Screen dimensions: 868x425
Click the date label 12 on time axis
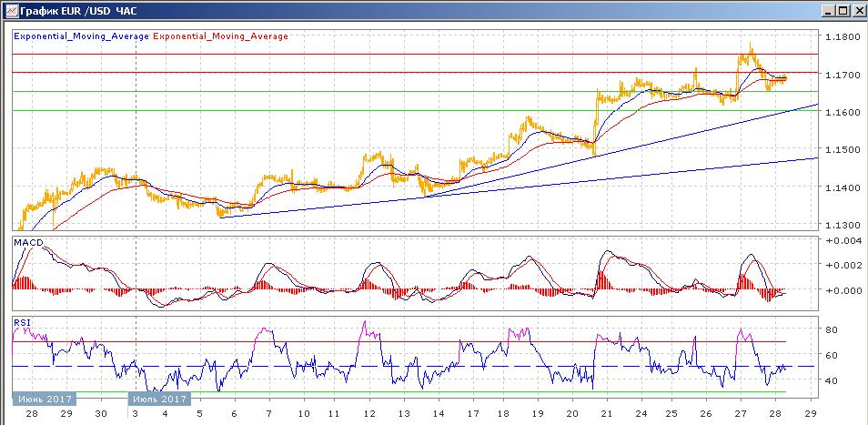(x=369, y=414)
